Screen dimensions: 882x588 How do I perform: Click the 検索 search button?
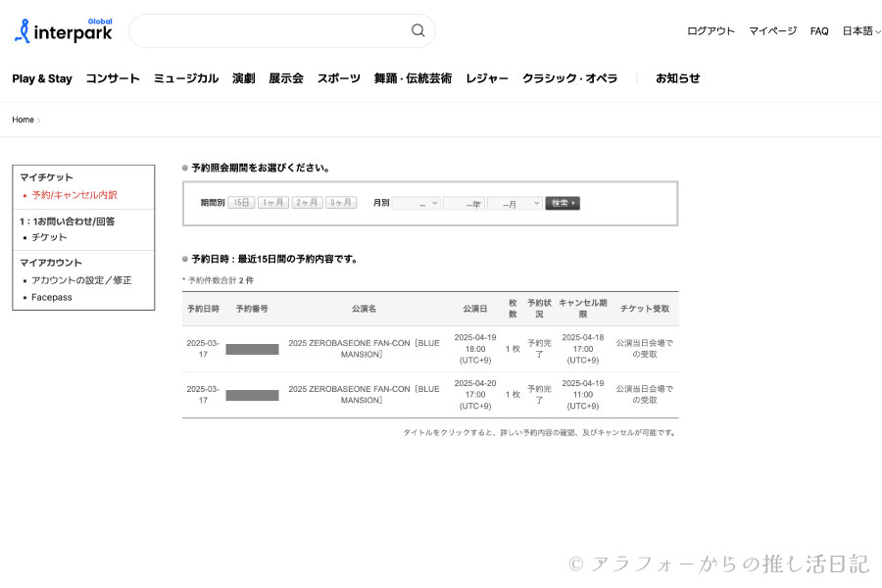pos(563,203)
